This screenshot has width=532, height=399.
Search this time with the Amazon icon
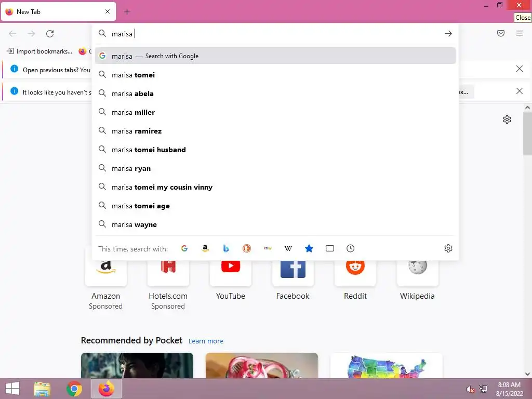click(205, 248)
